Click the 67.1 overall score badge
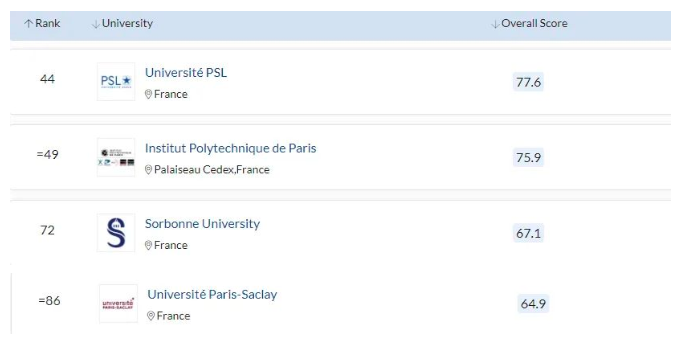Image resolution: width=679 pixels, height=363 pixels. point(528,233)
